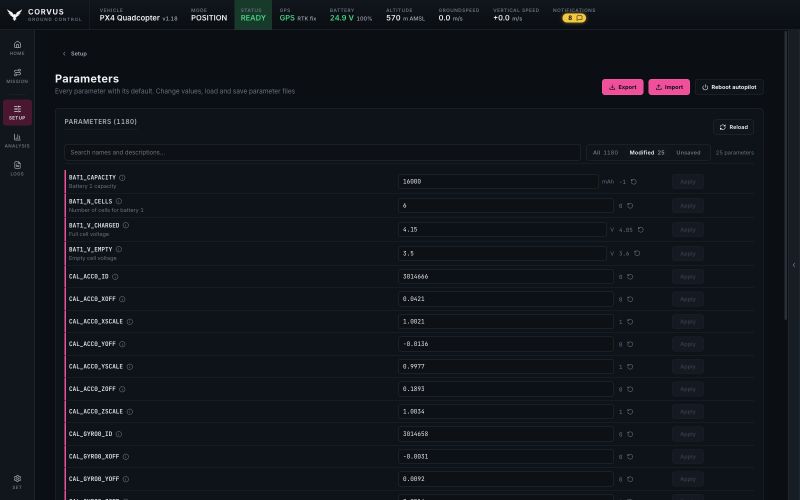Open the Logs page from the sidebar
Screen dimensions: 800x500
point(17,168)
